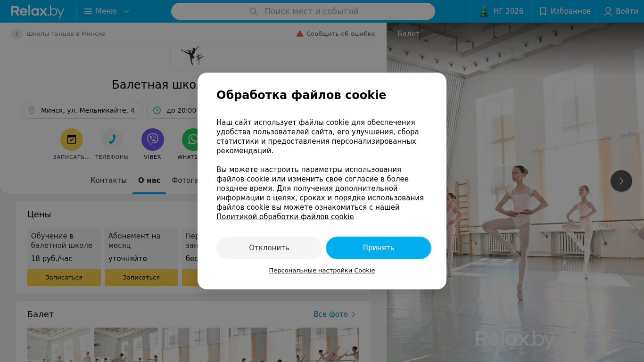
Task: Open Политикой обработки файлов cookie link
Action: 285,217
